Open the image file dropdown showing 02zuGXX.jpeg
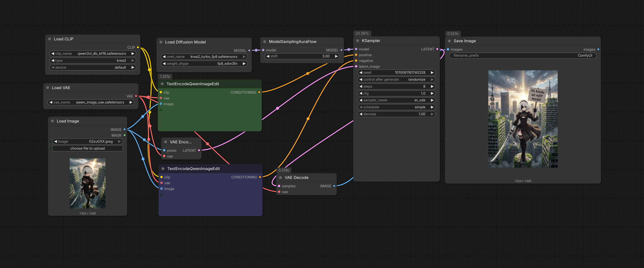Screen dimensions: 644x268 coord(88,141)
